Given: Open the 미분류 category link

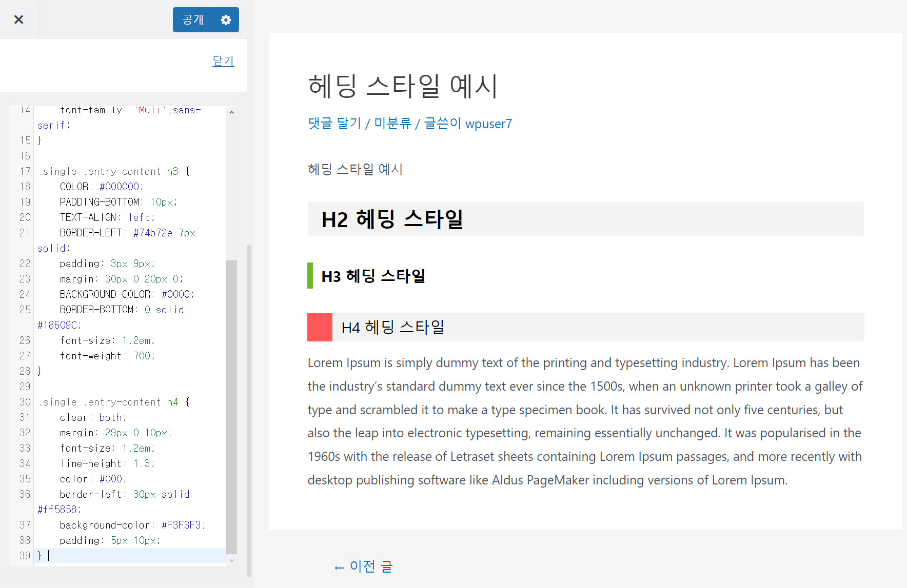Looking at the screenshot, I should tap(392, 124).
